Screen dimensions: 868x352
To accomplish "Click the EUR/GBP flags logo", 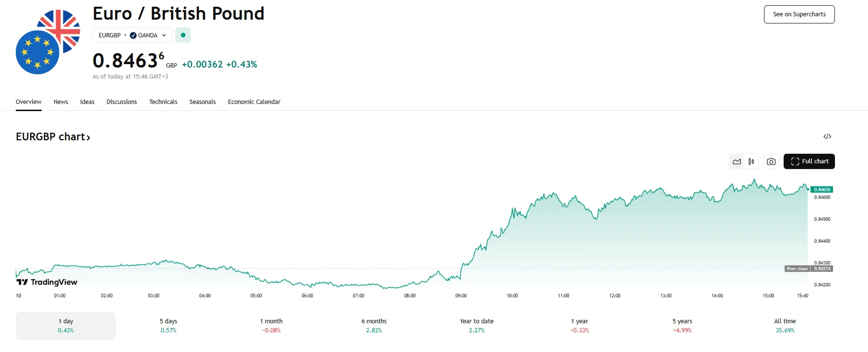I will coord(47,42).
